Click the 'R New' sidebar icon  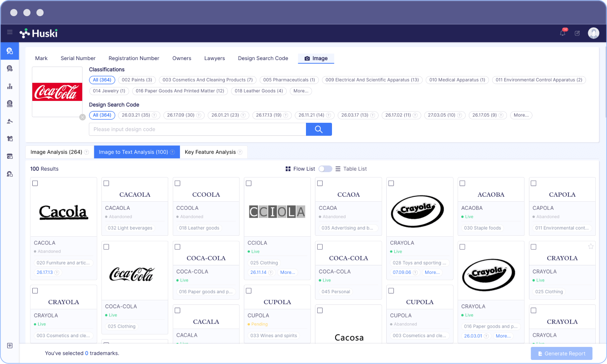coord(10,104)
